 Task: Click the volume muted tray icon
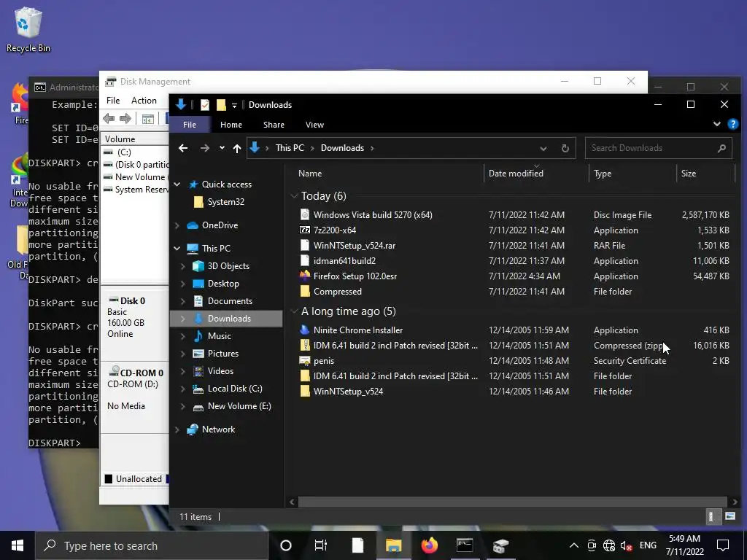pyautogui.click(x=626, y=545)
